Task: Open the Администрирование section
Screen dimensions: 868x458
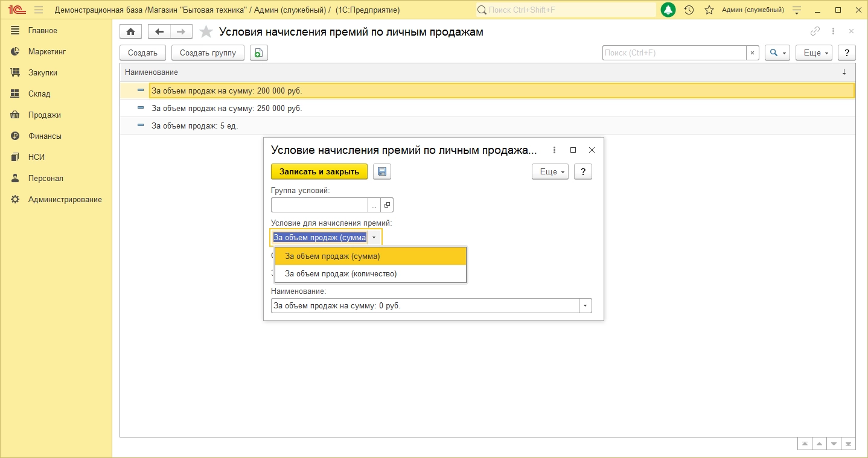Action: coord(65,200)
